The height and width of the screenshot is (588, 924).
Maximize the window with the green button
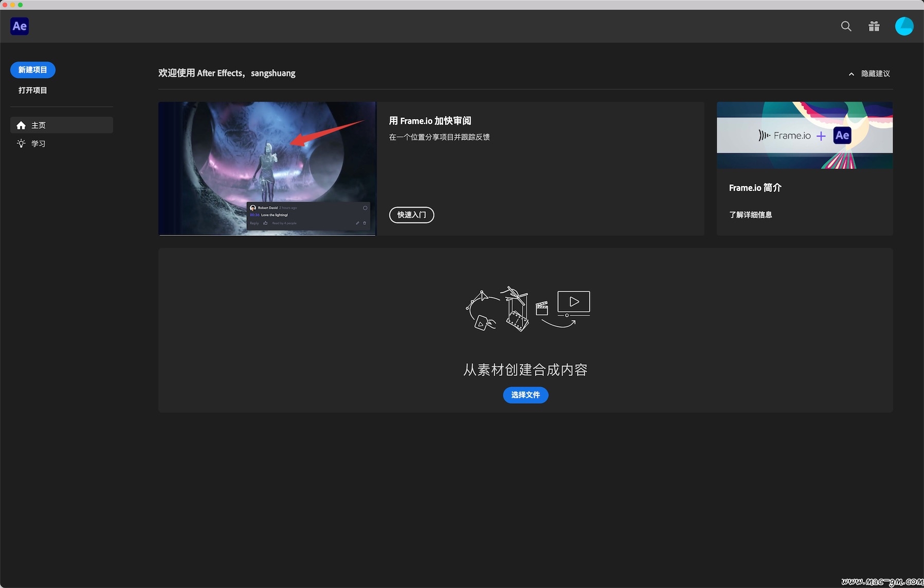(21, 5)
